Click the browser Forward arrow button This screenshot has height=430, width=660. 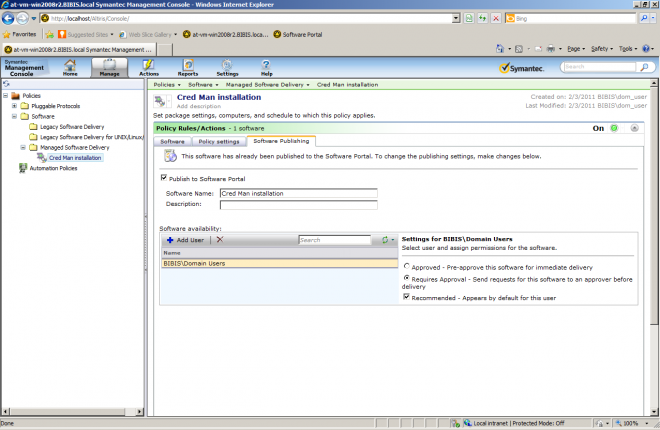(22, 19)
